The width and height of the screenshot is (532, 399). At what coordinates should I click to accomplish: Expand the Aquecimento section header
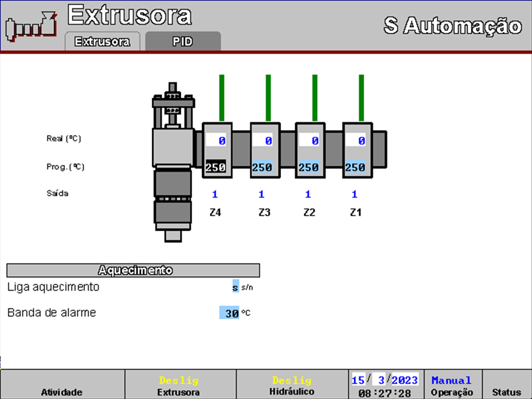click(x=133, y=270)
